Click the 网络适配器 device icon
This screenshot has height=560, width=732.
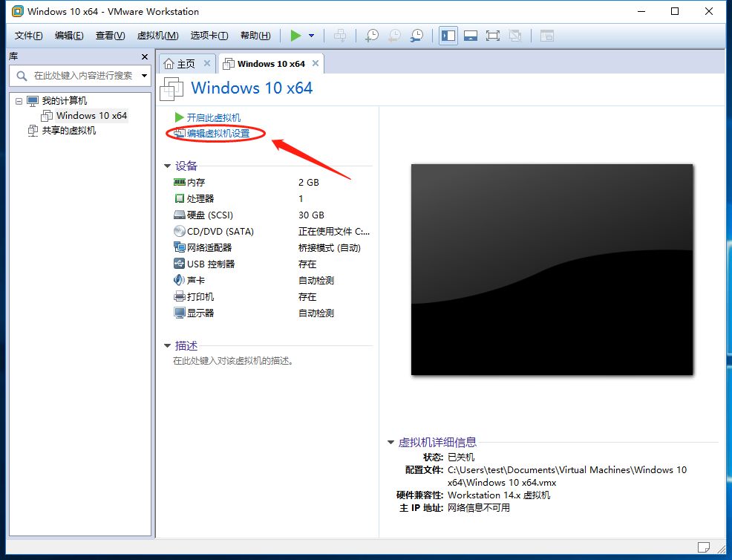tap(179, 247)
